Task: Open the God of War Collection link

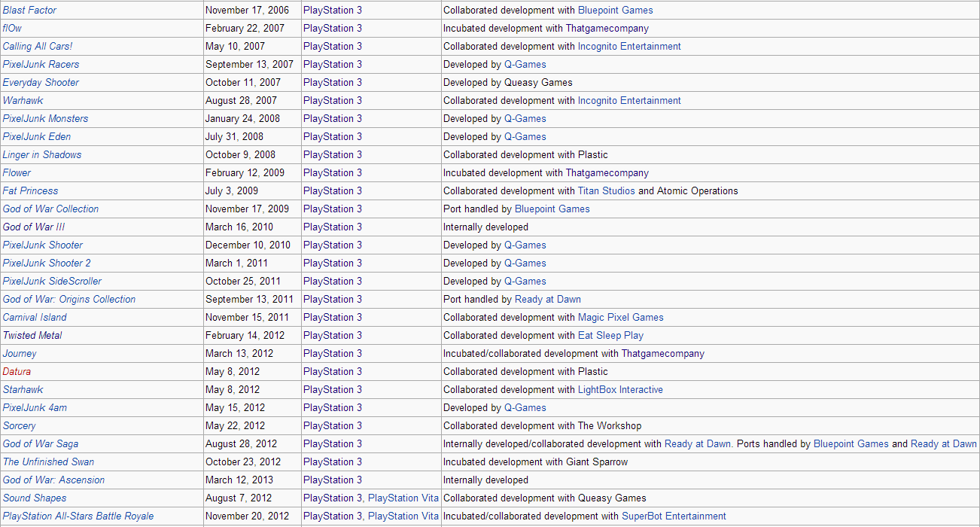Action: coord(50,209)
